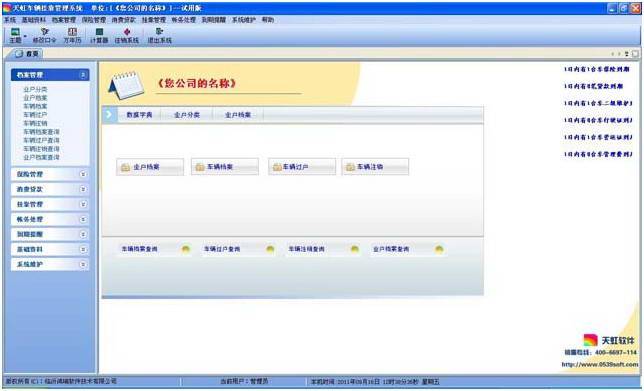644x391 pixels.
Task: Expand the 帐务处理 sidebar group chevron
Action: pos(83,219)
